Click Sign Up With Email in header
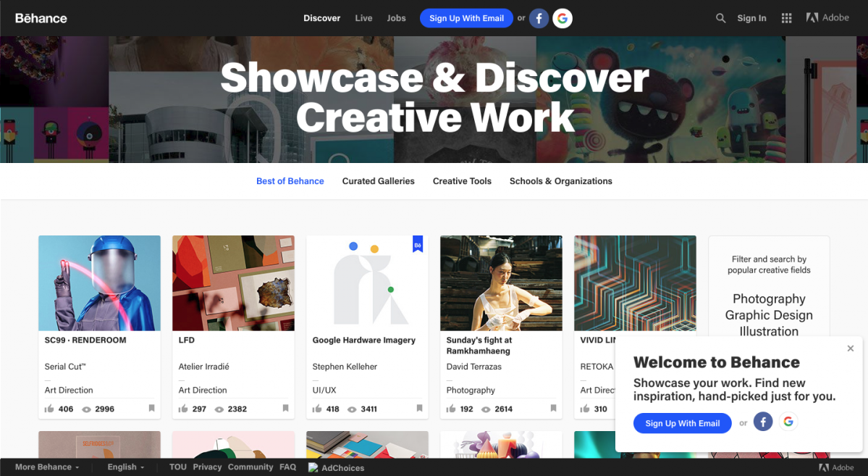Screen dimensions: 868x476 point(467,18)
